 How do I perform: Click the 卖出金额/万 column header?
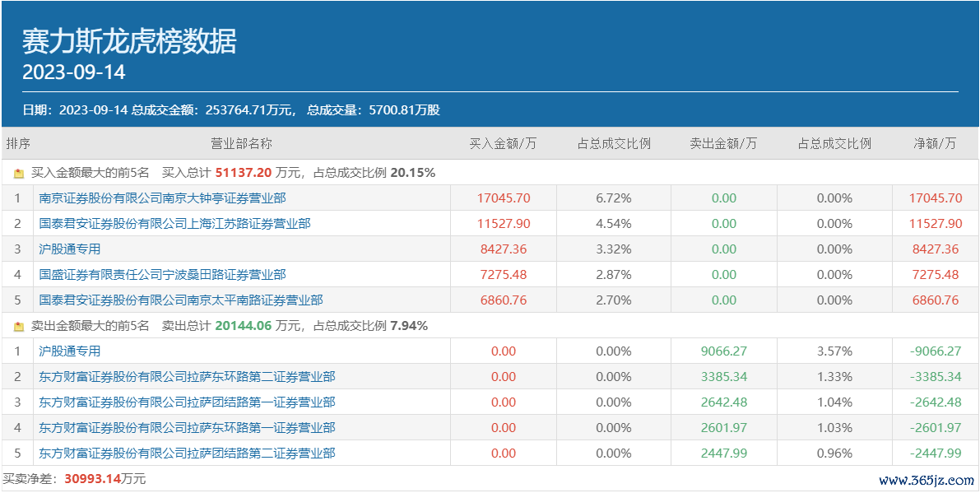pyautogui.click(x=723, y=144)
